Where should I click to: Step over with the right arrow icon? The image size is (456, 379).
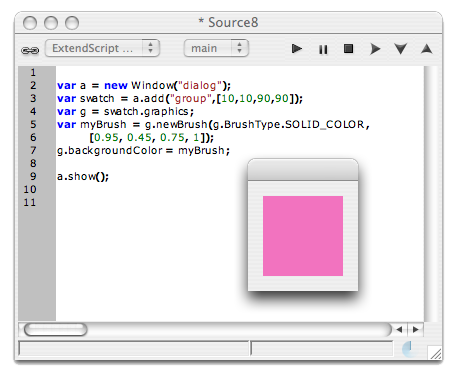(x=375, y=49)
